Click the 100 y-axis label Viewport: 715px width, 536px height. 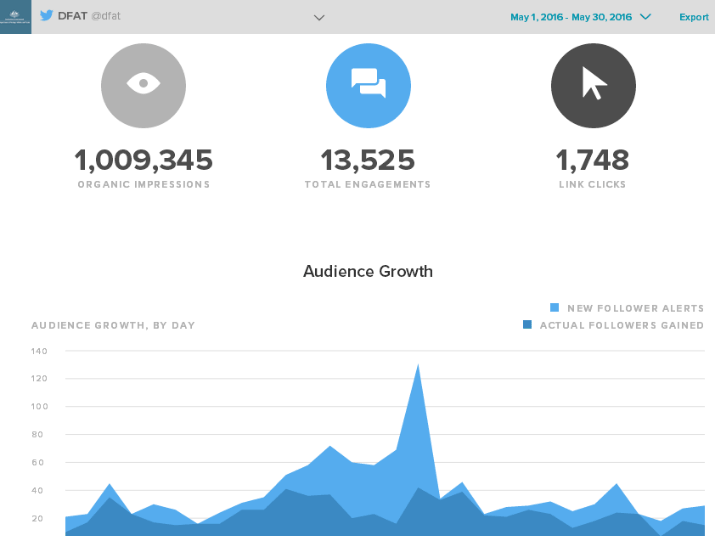click(x=39, y=406)
